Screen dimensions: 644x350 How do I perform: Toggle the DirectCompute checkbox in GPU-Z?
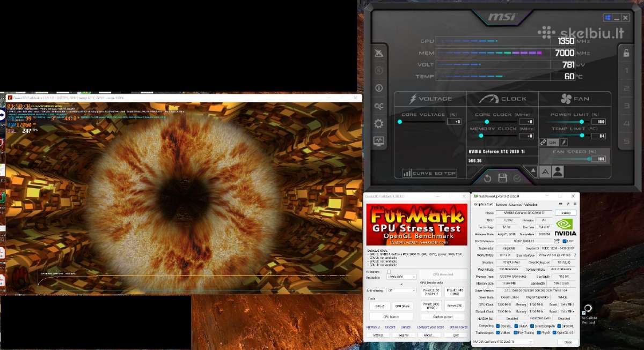pyautogui.click(x=532, y=326)
